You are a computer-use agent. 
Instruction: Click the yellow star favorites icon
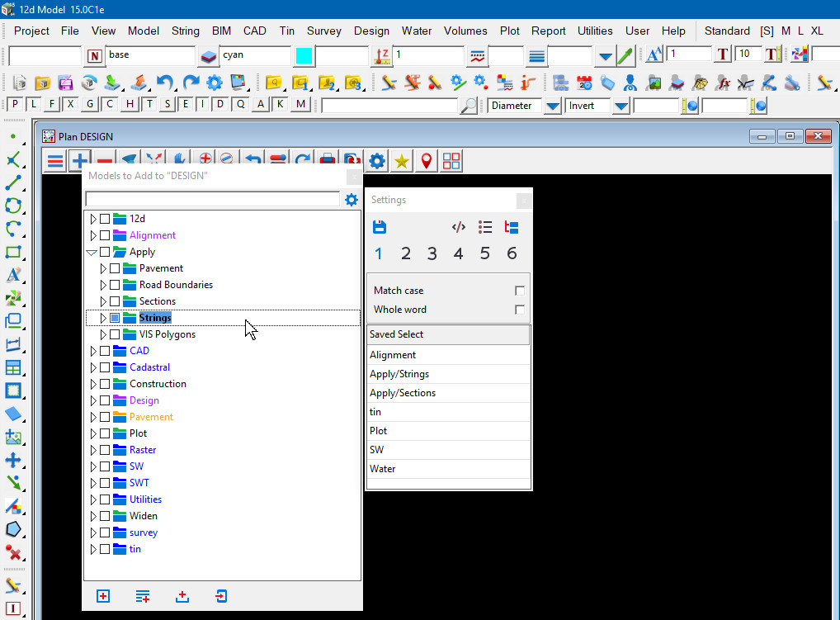click(x=402, y=161)
